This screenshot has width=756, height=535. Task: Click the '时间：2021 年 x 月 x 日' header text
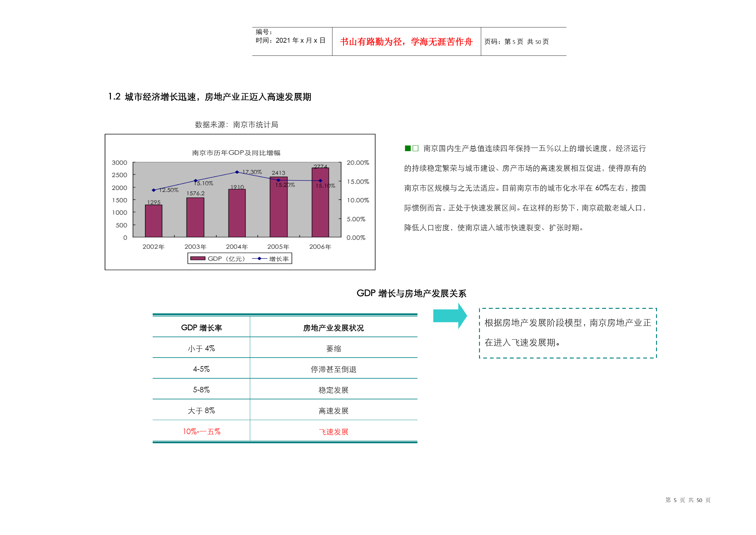[290, 41]
